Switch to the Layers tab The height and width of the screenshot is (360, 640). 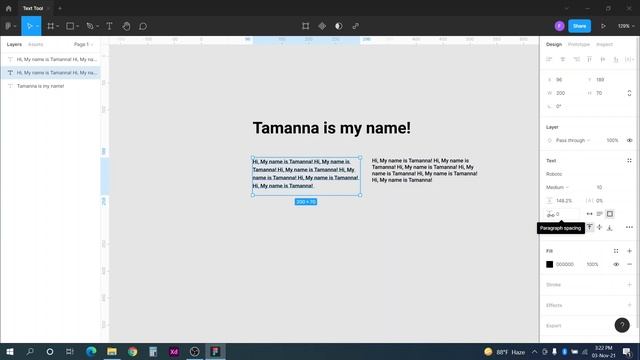coord(14,44)
